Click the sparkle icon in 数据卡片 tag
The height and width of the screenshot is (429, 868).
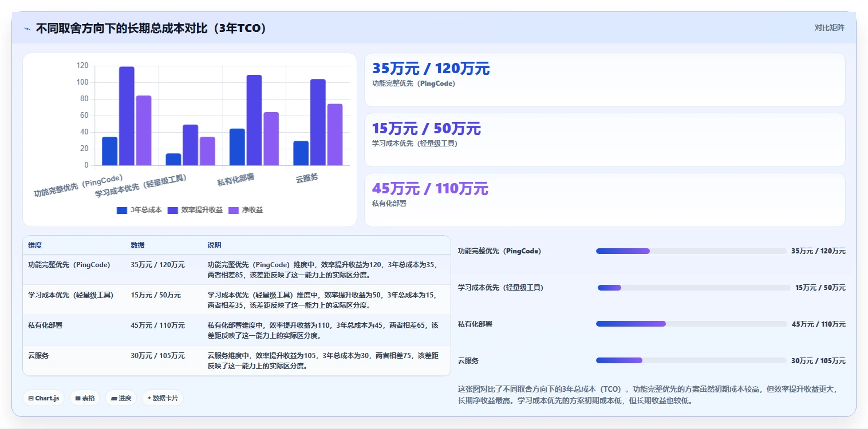pyautogui.click(x=149, y=398)
